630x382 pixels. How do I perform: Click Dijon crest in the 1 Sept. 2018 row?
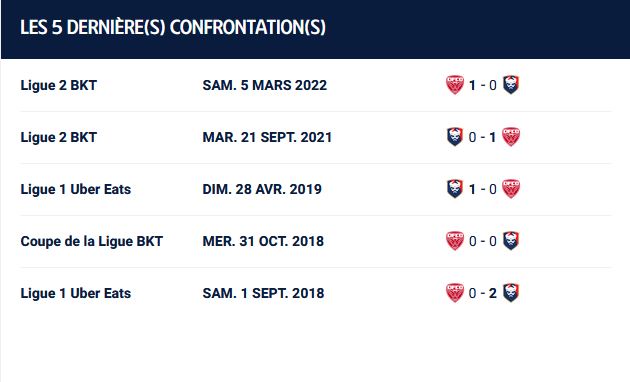pos(455,293)
